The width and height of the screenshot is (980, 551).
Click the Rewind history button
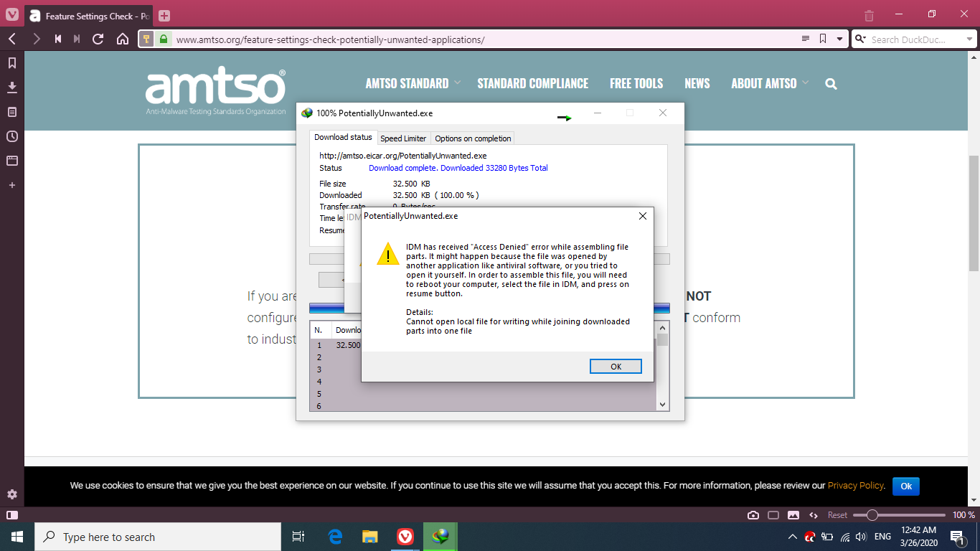click(58, 39)
